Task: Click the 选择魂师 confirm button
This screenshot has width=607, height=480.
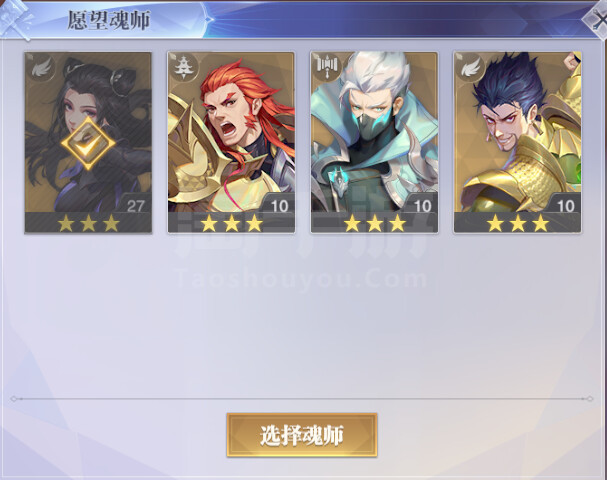Action: click(x=302, y=435)
